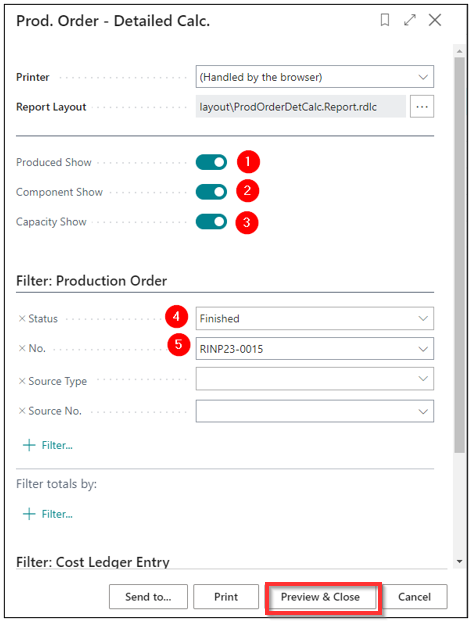
Task: Click the Capacity Show label
Action: (51, 222)
